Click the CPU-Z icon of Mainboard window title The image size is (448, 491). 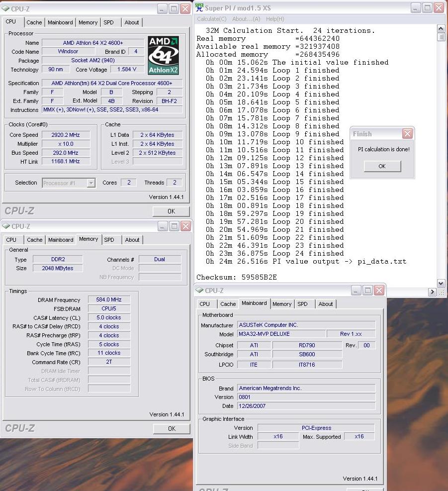pos(199,291)
